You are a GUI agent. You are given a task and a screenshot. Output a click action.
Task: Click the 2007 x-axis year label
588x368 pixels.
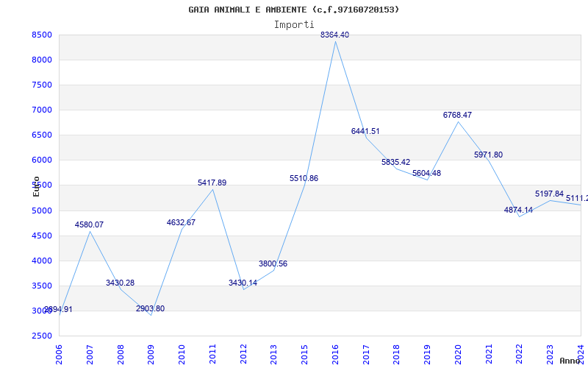click(x=90, y=355)
